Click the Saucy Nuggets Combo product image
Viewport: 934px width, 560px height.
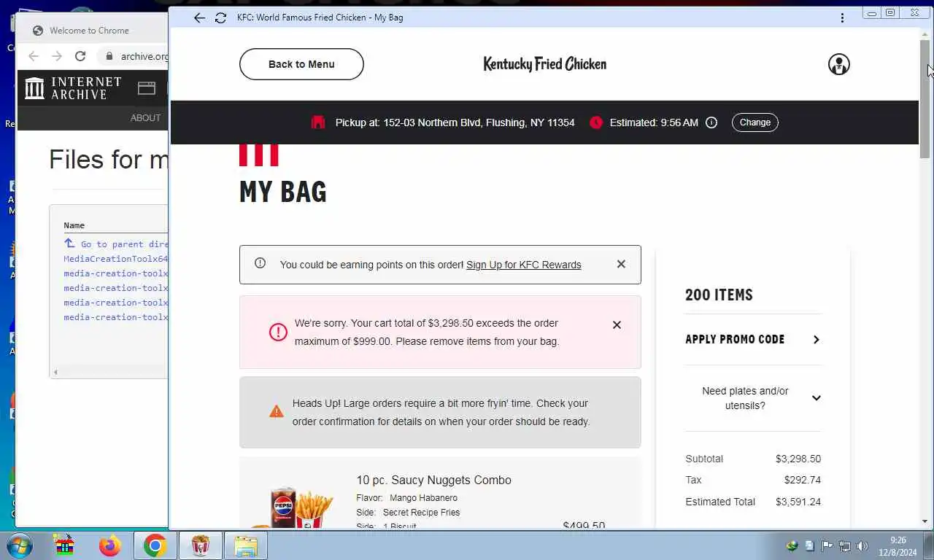pos(292,507)
